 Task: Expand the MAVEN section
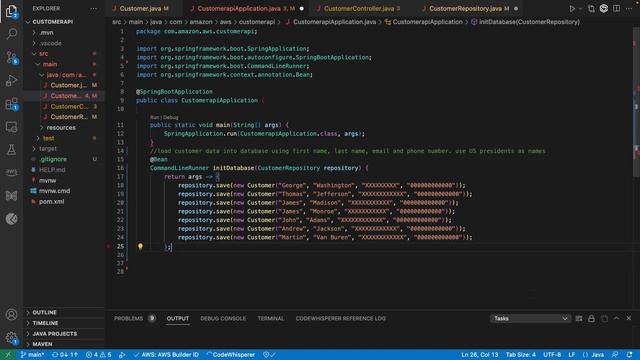[42, 344]
